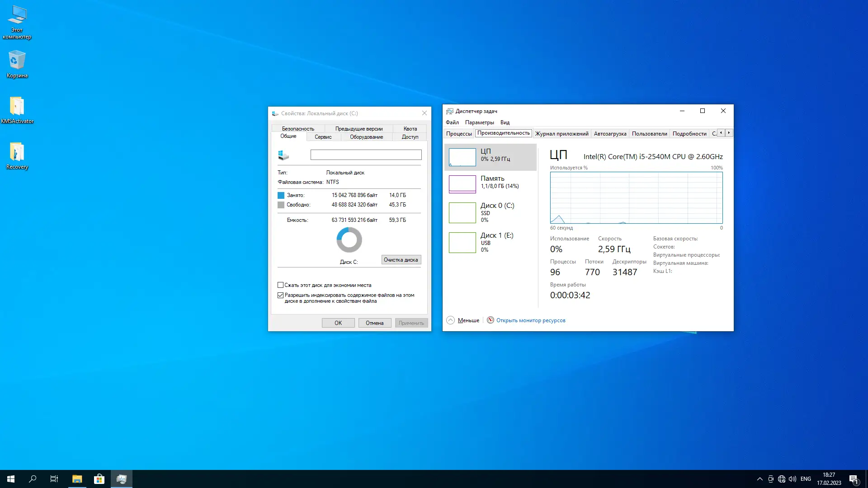The height and width of the screenshot is (488, 868).
Task: Open the Вид menu in Task Manager
Action: (504, 122)
